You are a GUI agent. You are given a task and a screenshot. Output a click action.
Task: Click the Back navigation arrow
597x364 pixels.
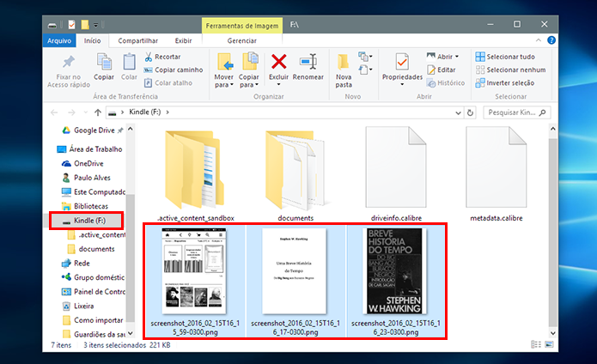point(54,112)
